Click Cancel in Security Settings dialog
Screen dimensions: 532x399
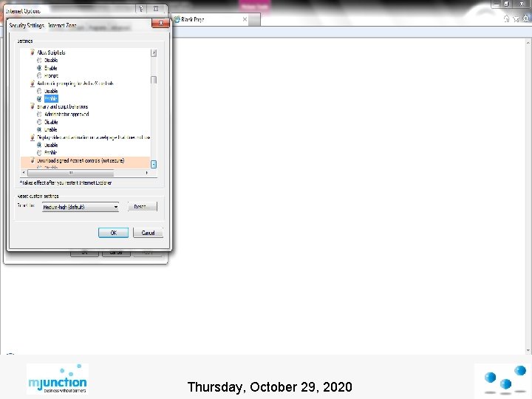[148, 233]
